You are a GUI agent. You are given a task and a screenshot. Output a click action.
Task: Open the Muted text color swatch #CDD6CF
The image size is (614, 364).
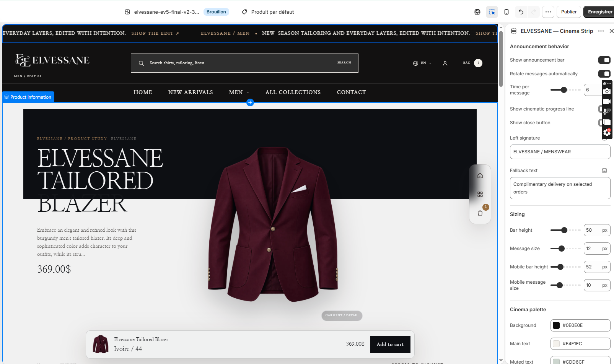[556, 361]
